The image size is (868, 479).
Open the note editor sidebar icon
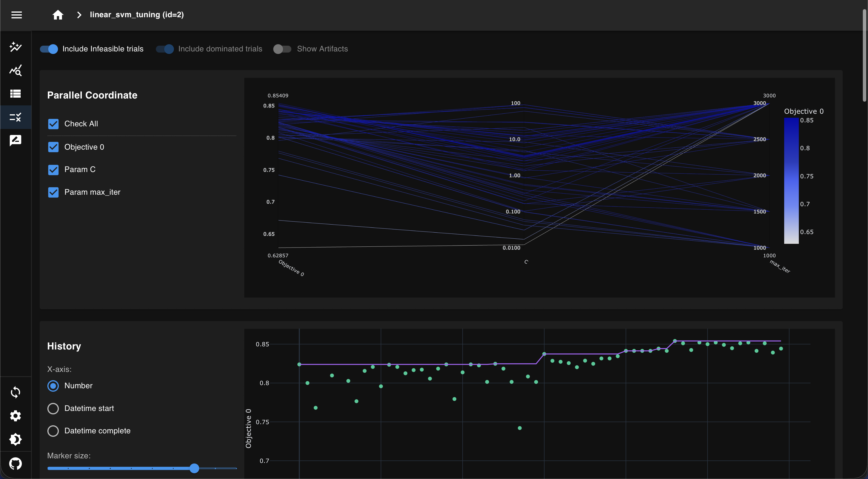[15, 140]
